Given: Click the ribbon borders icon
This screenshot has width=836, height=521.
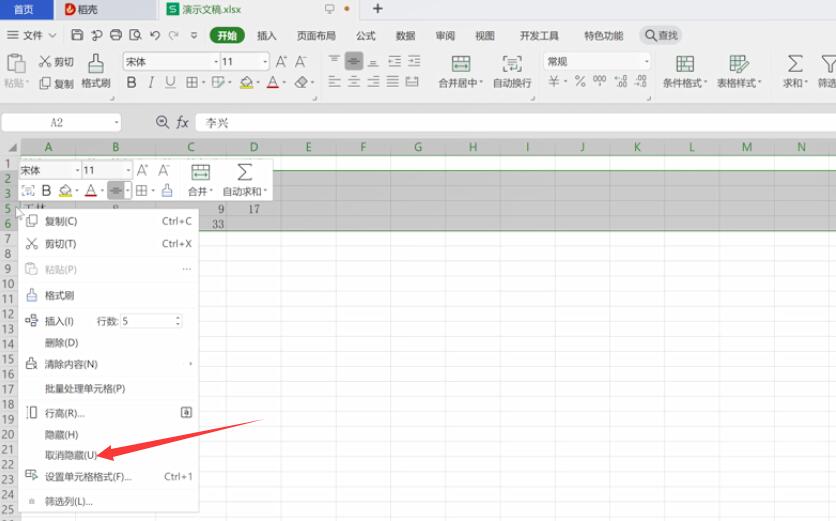Looking at the screenshot, I should 191,82.
